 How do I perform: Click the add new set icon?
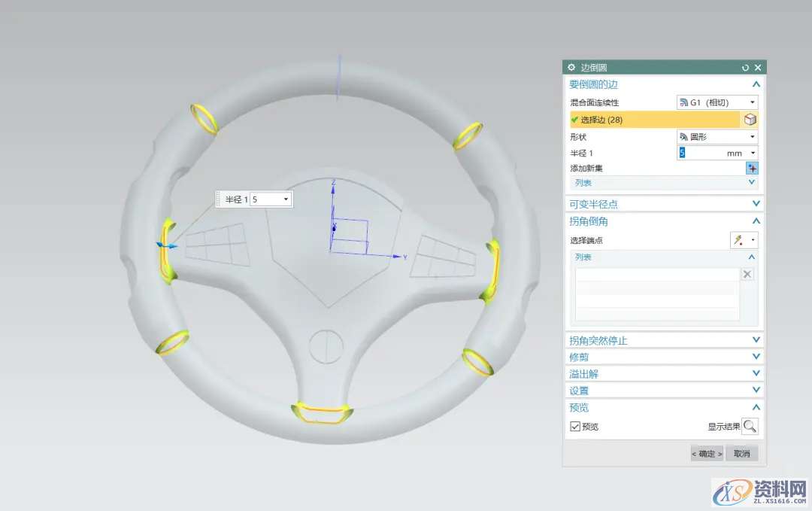tap(751, 169)
